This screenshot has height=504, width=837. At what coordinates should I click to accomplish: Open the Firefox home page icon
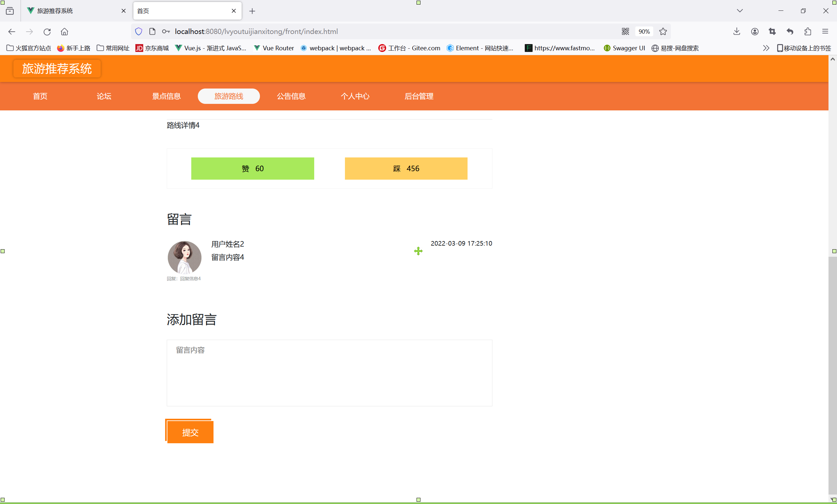tap(64, 32)
